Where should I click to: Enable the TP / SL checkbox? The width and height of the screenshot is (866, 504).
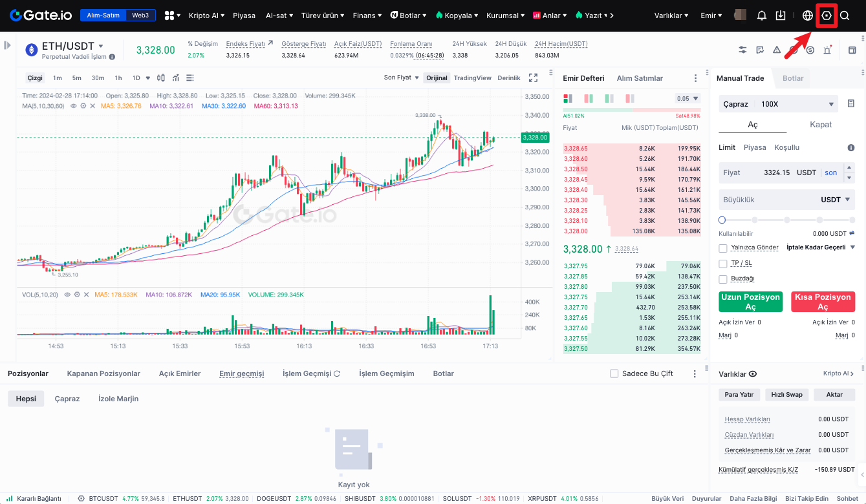(x=723, y=264)
